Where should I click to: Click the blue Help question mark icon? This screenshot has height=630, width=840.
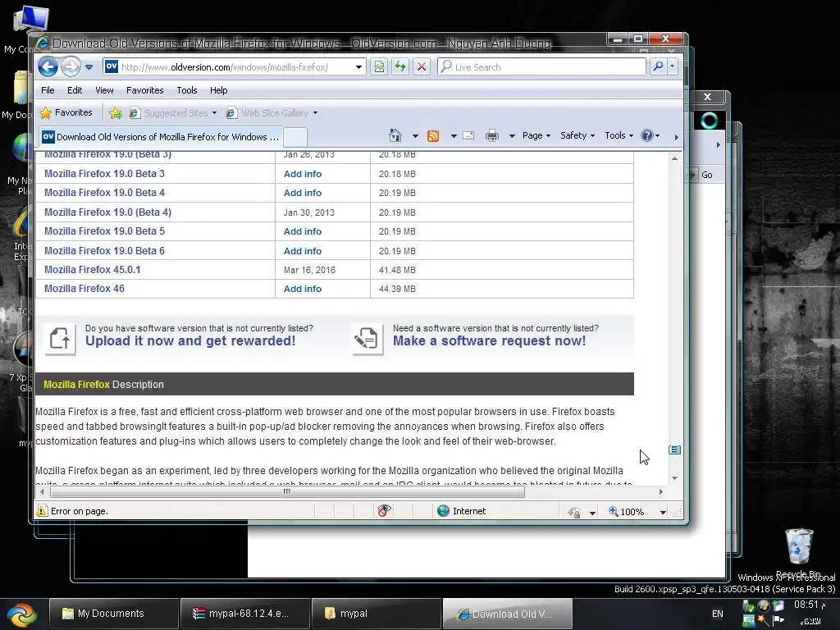click(x=646, y=135)
